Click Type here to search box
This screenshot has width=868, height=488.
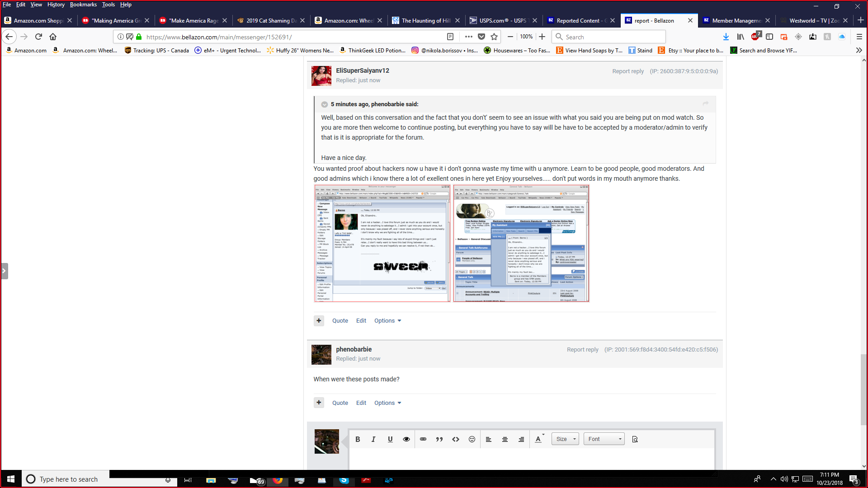tap(69, 479)
